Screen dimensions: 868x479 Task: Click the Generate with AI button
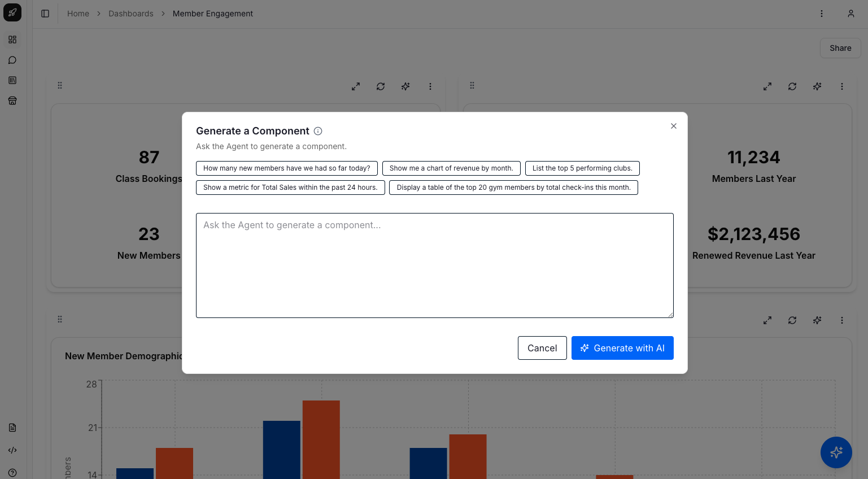(x=622, y=348)
